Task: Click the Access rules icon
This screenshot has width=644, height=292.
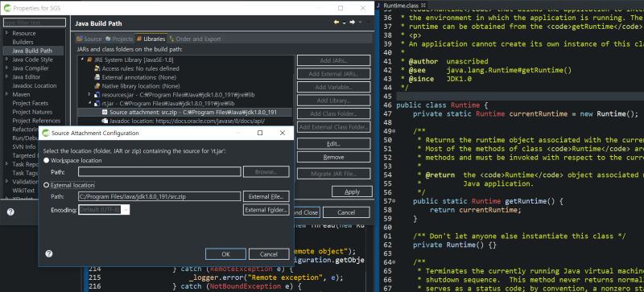Action: click(97, 68)
